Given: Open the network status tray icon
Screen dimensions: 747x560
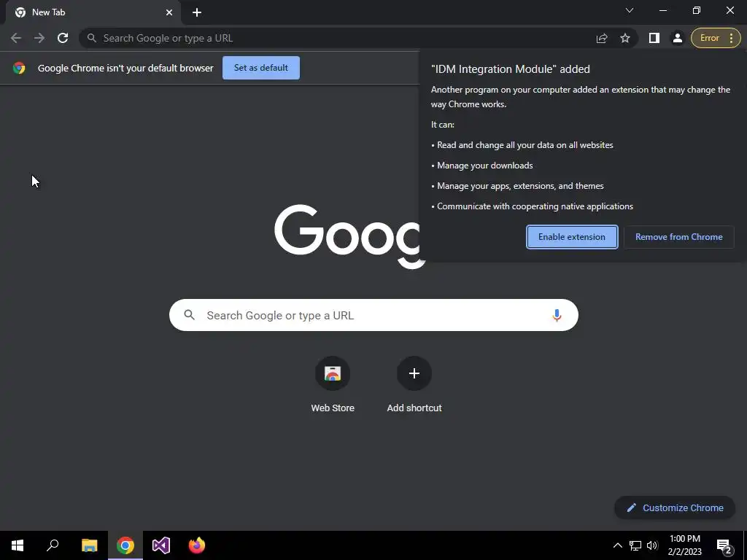Looking at the screenshot, I should (635, 545).
